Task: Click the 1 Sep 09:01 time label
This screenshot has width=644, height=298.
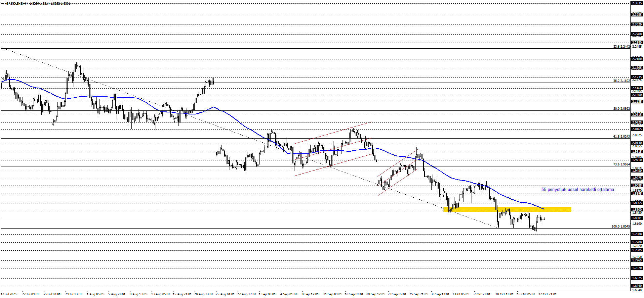Action: pos(268,294)
